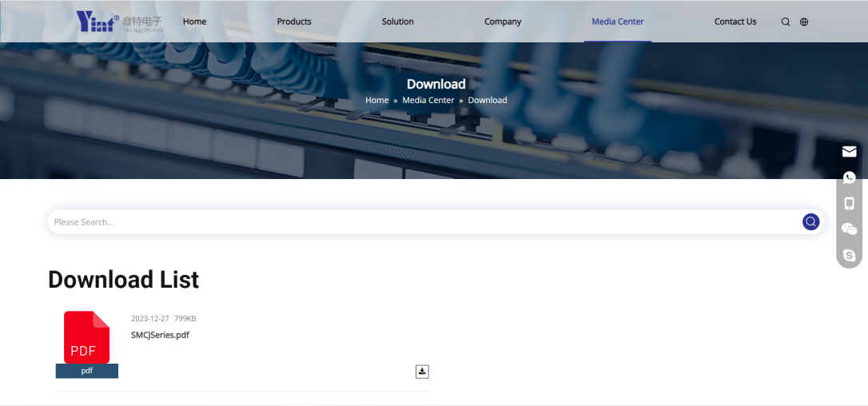The width and height of the screenshot is (868, 406).
Task: Click the mobile phone sidebar icon
Action: point(849,204)
